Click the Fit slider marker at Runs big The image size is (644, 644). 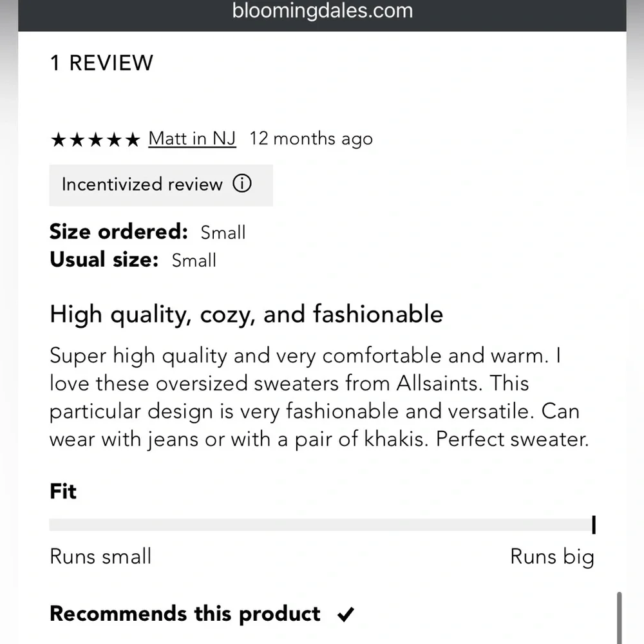tap(594, 525)
